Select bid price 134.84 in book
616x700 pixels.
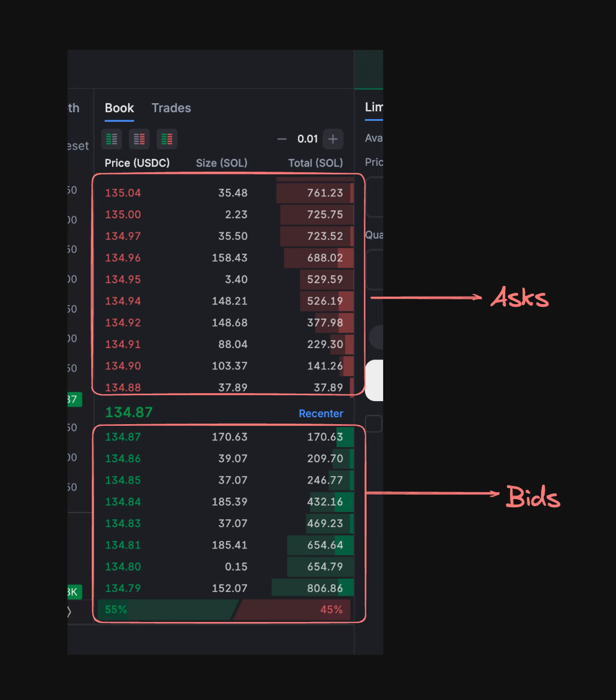point(123,502)
